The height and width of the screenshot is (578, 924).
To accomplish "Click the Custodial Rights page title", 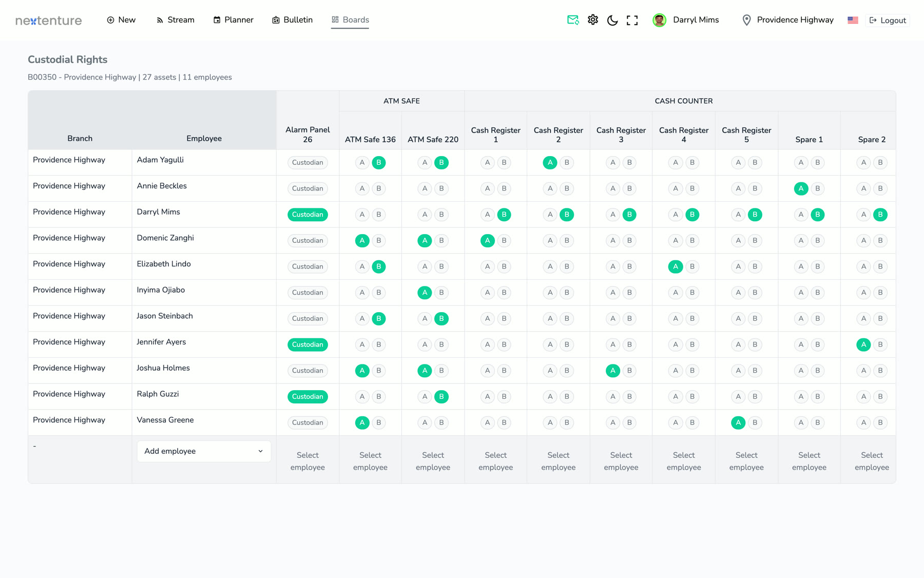I will (68, 60).
